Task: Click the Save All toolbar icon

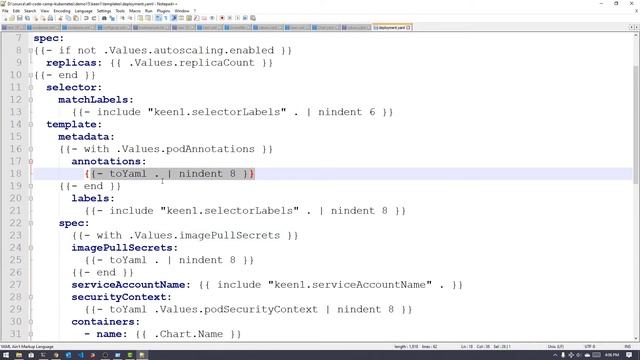Action: pos(27,18)
